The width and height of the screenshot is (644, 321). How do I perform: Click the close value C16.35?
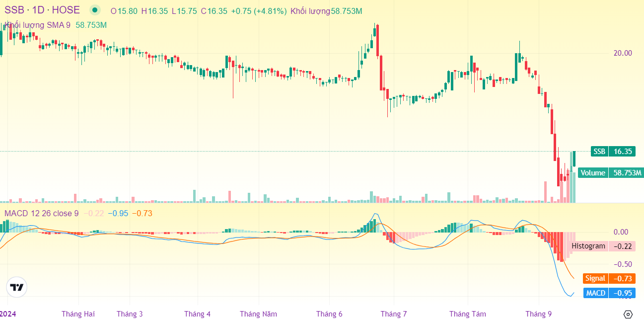click(214, 10)
